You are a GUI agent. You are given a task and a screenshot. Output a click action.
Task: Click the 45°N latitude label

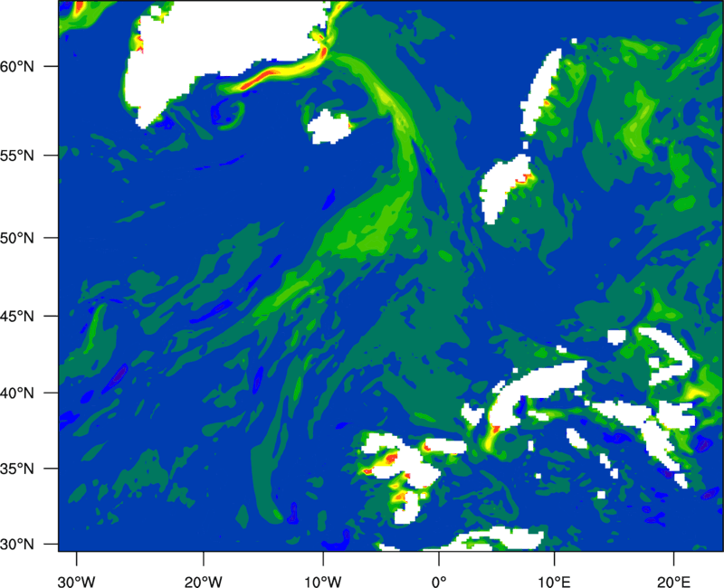(x=17, y=316)
